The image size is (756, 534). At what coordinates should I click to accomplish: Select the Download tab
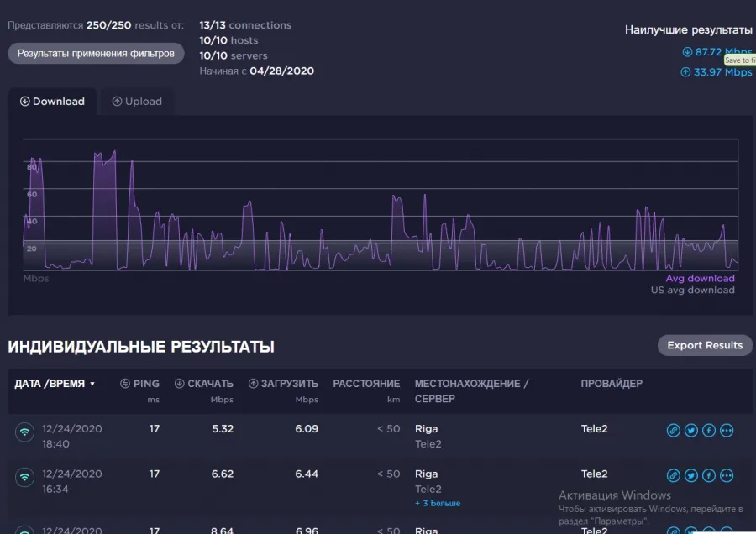tap(52, 102)
